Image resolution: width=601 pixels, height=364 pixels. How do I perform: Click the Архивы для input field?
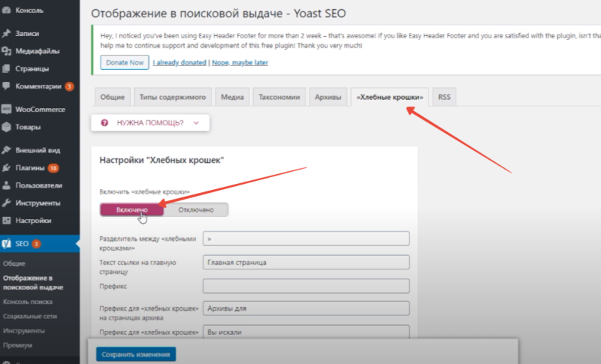pos(307,308)
